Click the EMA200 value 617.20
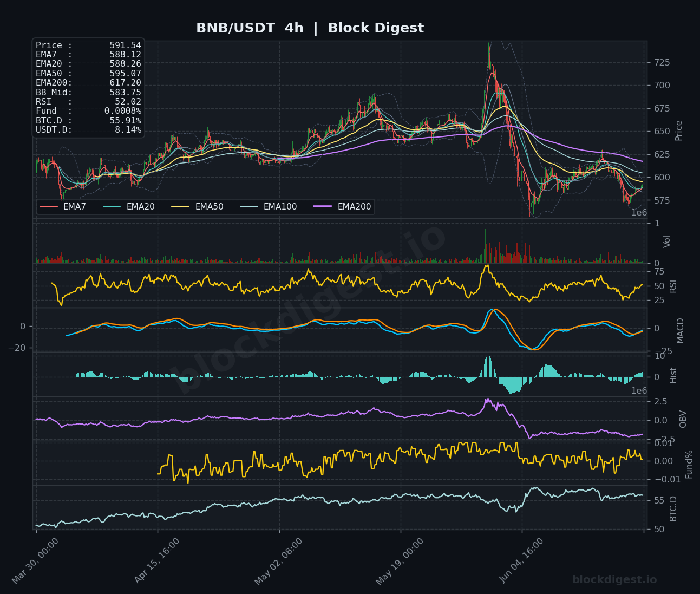Viewport: 700px width, 594px height. [125, 83]
